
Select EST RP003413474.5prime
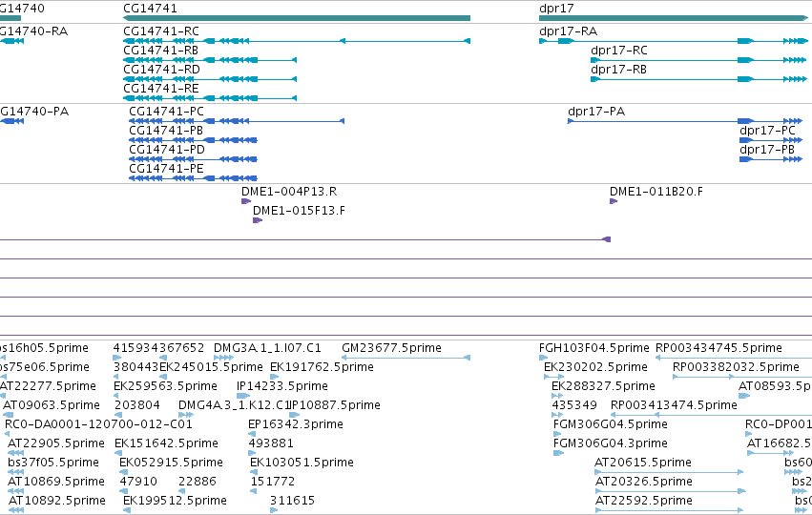[x=674, y=405]
